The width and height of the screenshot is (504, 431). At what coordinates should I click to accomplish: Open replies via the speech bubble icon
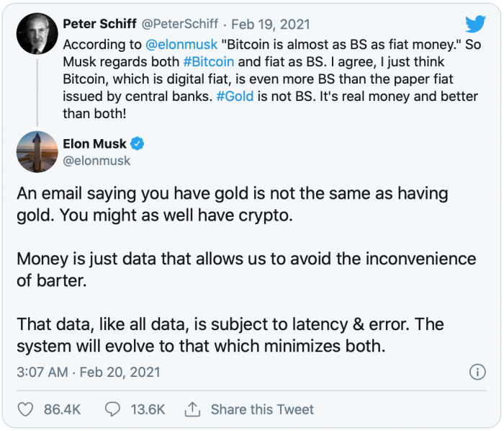pyautogui.click(x=112, y=409)
